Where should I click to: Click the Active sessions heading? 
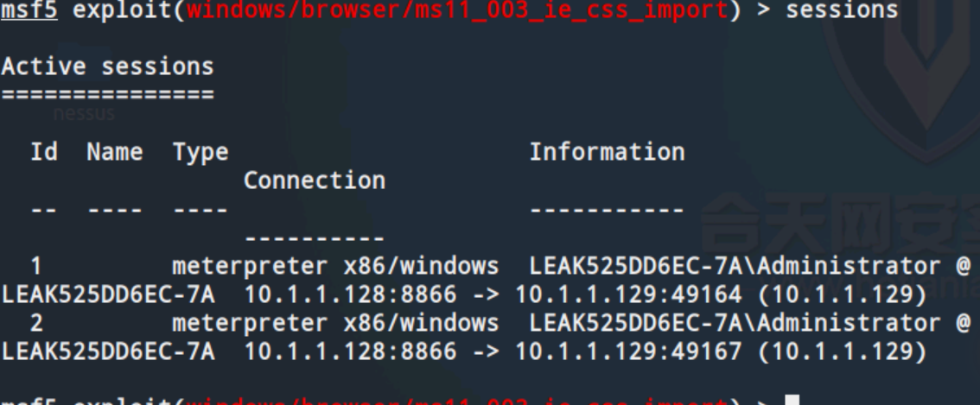(x=107, y=66)
